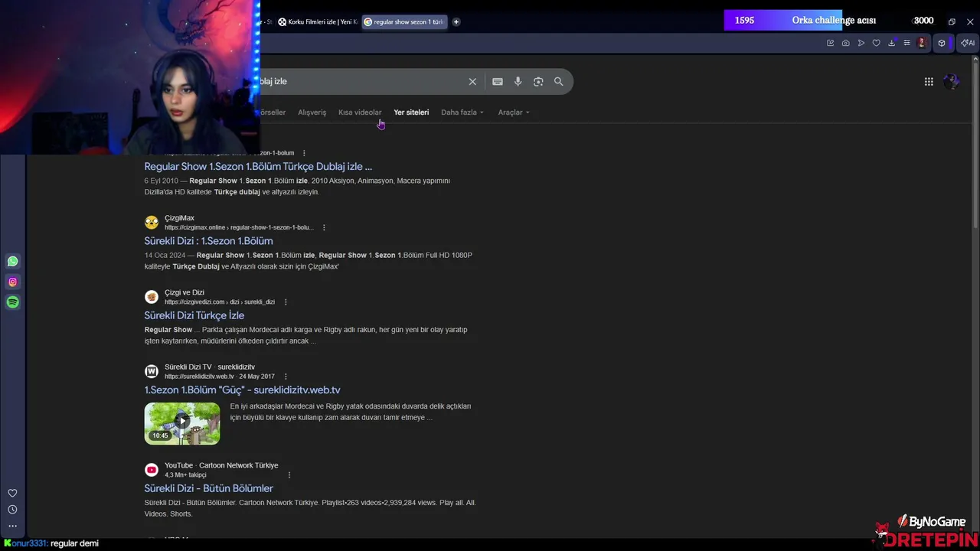
Task: Open Spotify in the browser sidebar
Action: coord(12,302)
